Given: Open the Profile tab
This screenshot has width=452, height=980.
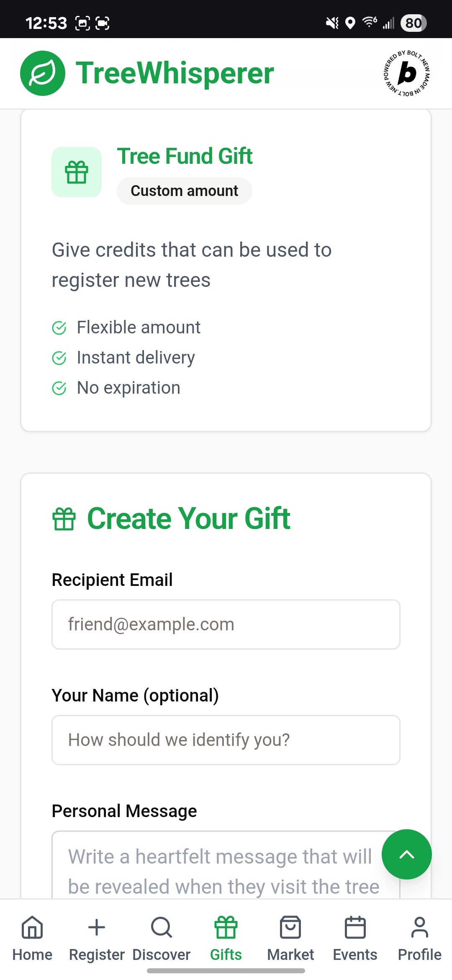Looking at the screenshot, I should click(x=420, y=939).
